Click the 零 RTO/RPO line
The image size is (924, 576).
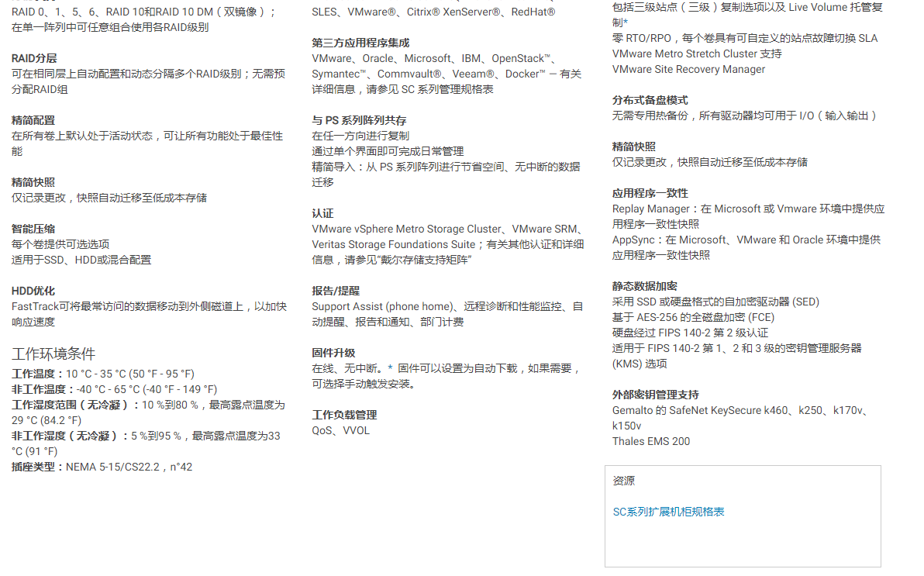coord(745,38)
